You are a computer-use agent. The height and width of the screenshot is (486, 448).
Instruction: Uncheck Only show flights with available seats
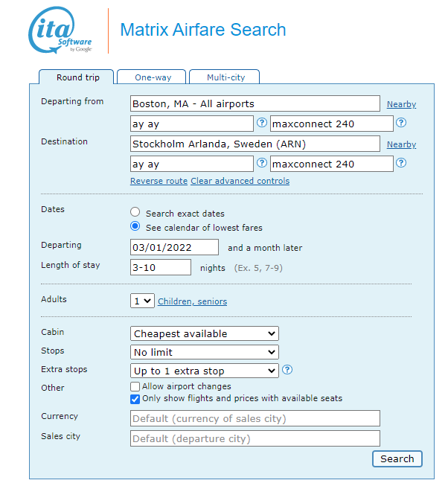point(135,399)
